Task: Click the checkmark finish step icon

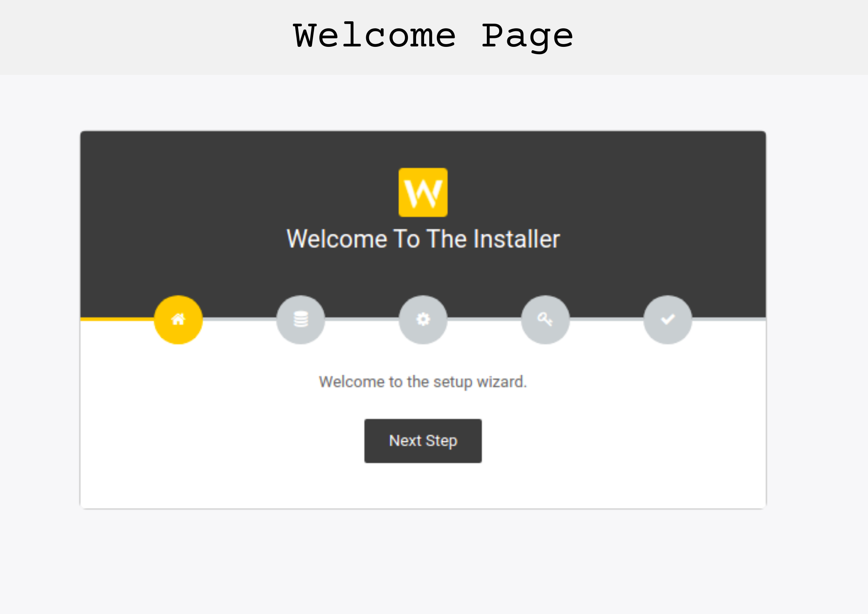Action: click(668, 320)
